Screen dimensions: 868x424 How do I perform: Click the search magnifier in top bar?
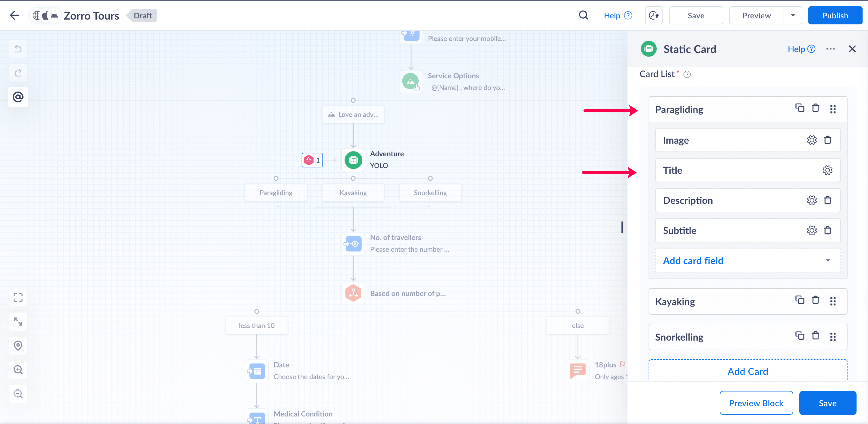(x=583, y=15)
